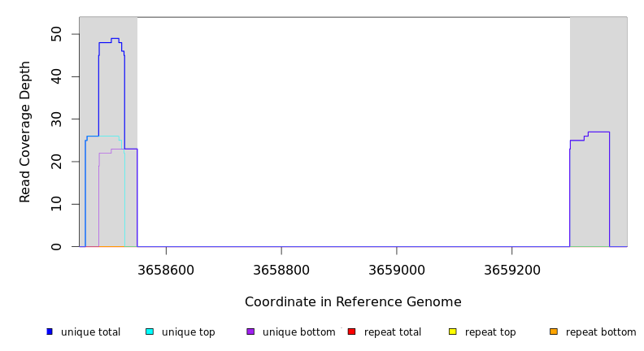Click the 3658600 x-axis tick label
This screenshot has height=351, width=644.
click(166, 269)
